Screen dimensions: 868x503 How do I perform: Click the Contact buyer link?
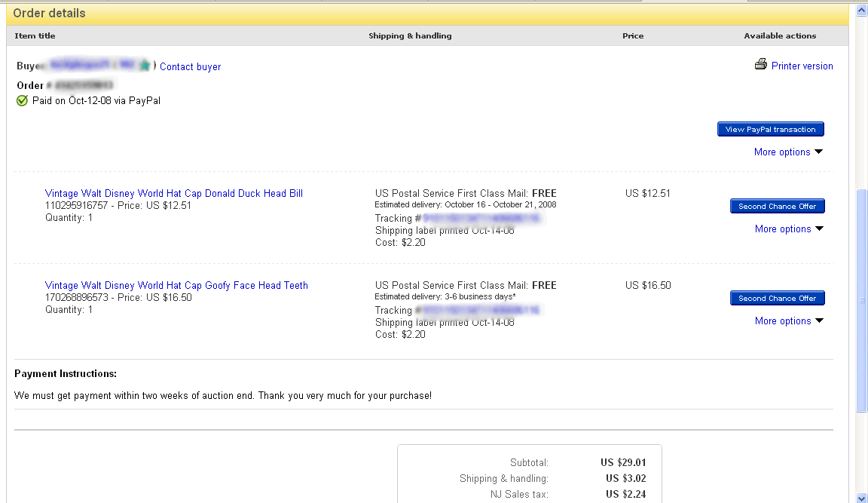click(190, 66)
